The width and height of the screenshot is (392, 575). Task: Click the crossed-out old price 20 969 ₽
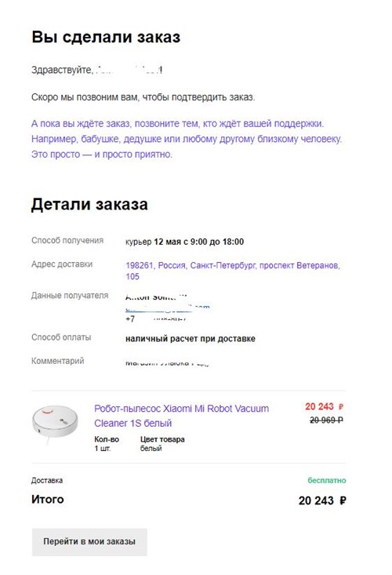pyautogui.click(x=326, y=420)
